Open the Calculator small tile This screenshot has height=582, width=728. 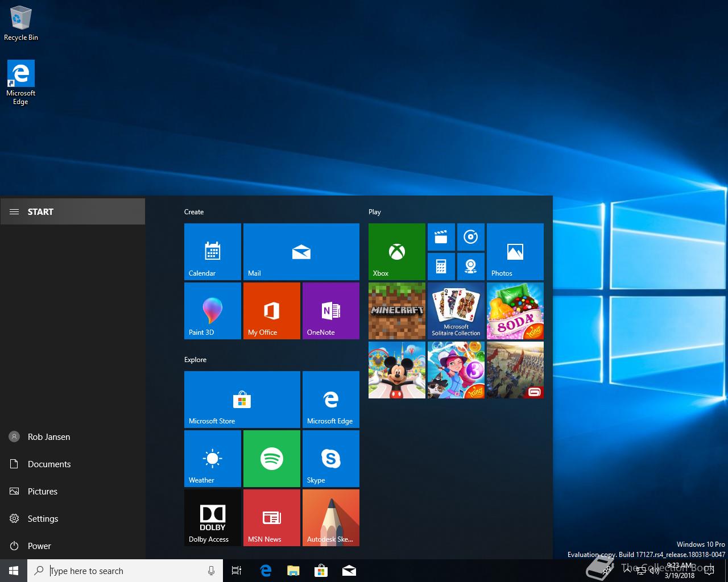pos(441,267)
